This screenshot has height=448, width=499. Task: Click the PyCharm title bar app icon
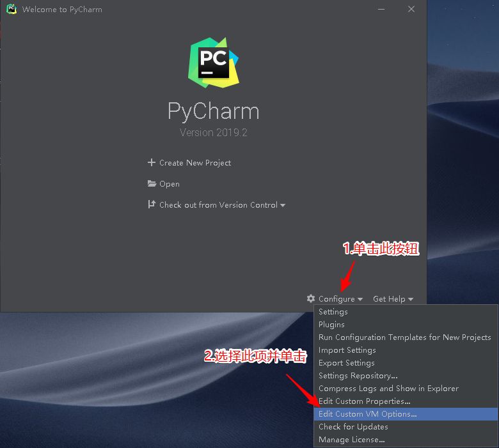point(12,9)
